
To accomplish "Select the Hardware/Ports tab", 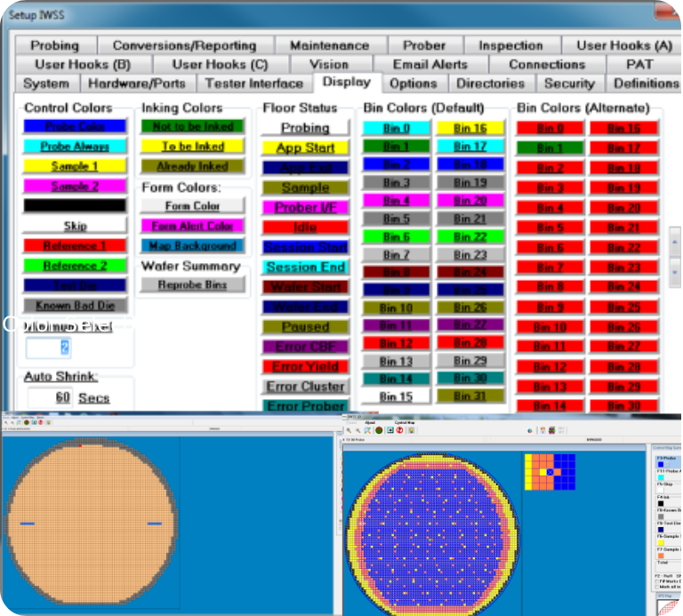I will 137,84.
